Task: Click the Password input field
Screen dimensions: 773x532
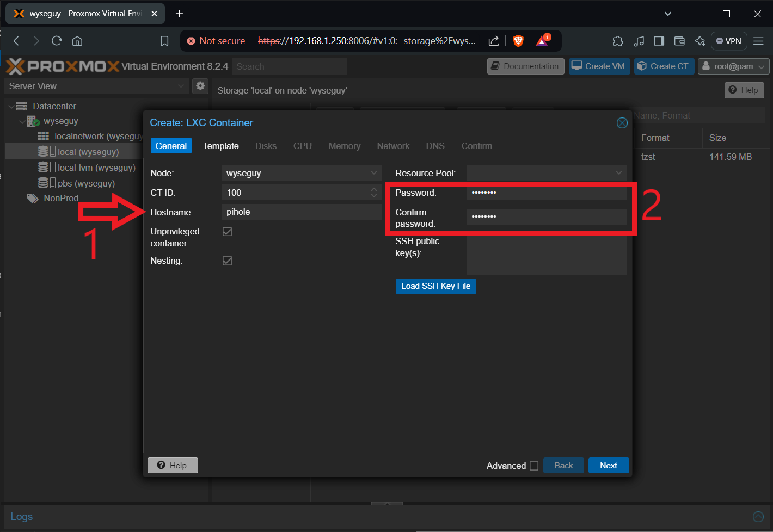Action: [x=547, y=193]
